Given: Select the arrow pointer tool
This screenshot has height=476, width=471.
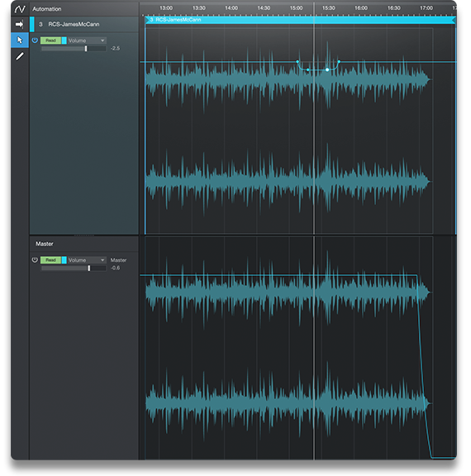Looking at the screenshot, I should [20, 40].
